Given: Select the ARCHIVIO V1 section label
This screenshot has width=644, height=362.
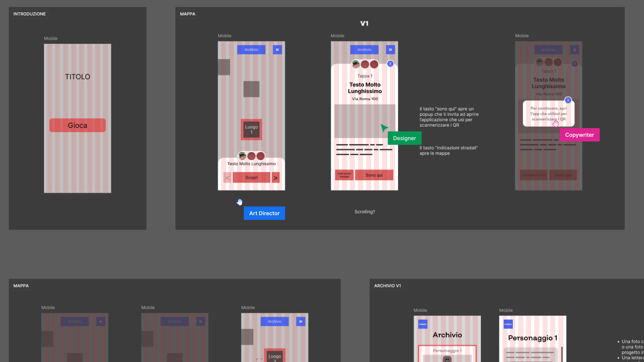Looking at the screenshot, I should [x=387, y=286].
